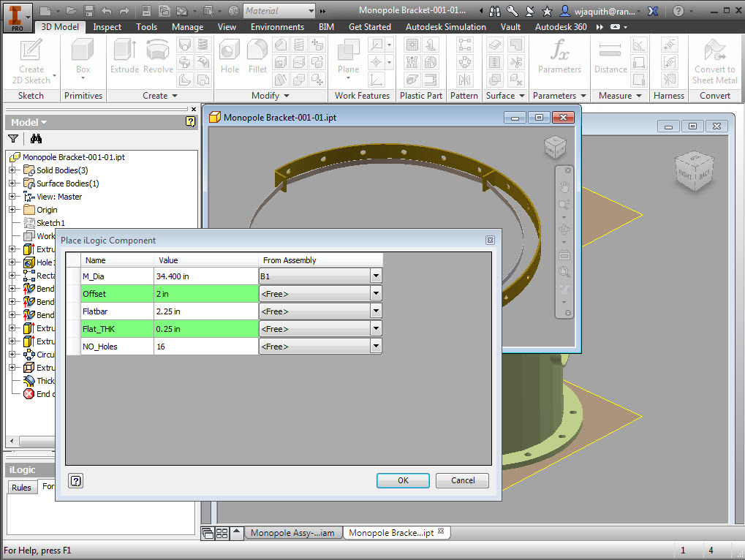Choose the Extrude tool

click(x=124, y=56)
